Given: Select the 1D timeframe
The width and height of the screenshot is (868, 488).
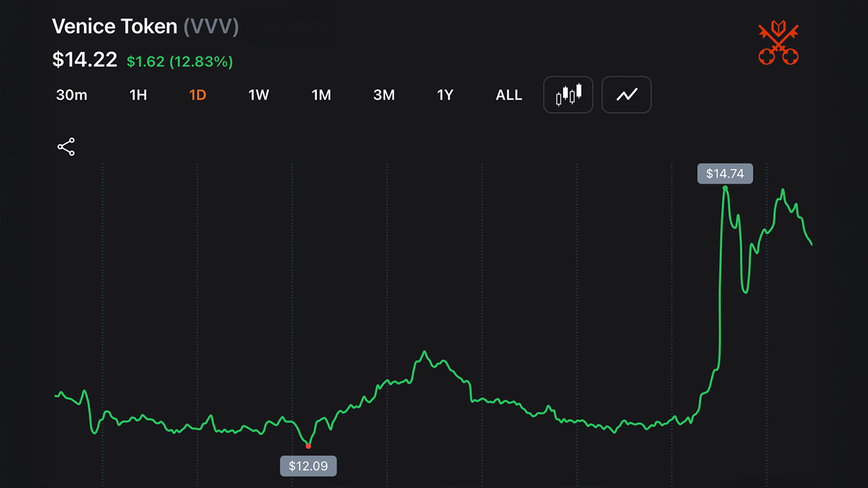Looking at the screenshot, I should (197, 95).
